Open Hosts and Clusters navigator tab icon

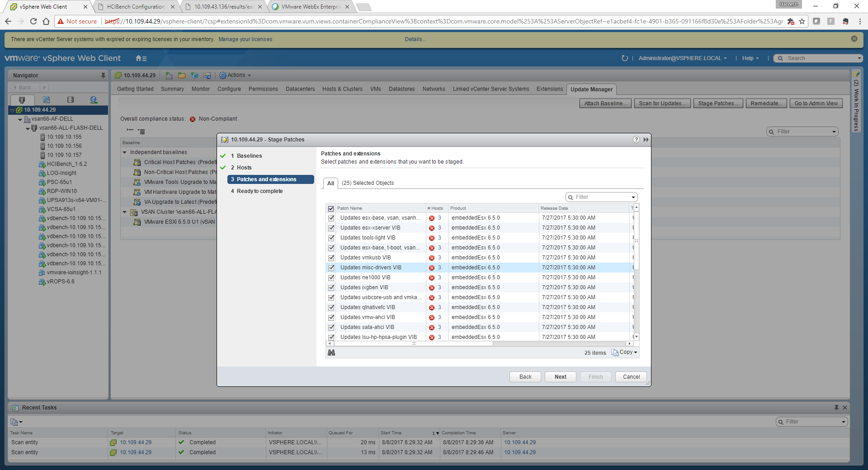click(22, 100)
